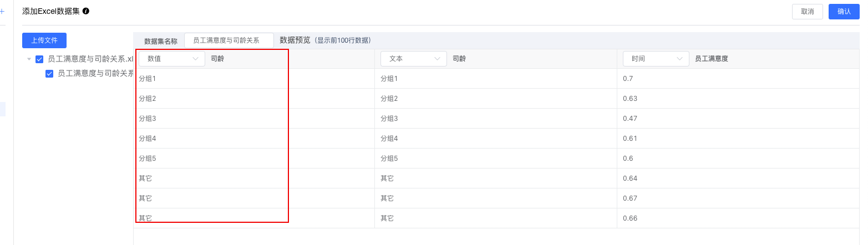
Task: Select the 员工满意度与司龄关系.xl tree item
Action: [x=90, y=59]
